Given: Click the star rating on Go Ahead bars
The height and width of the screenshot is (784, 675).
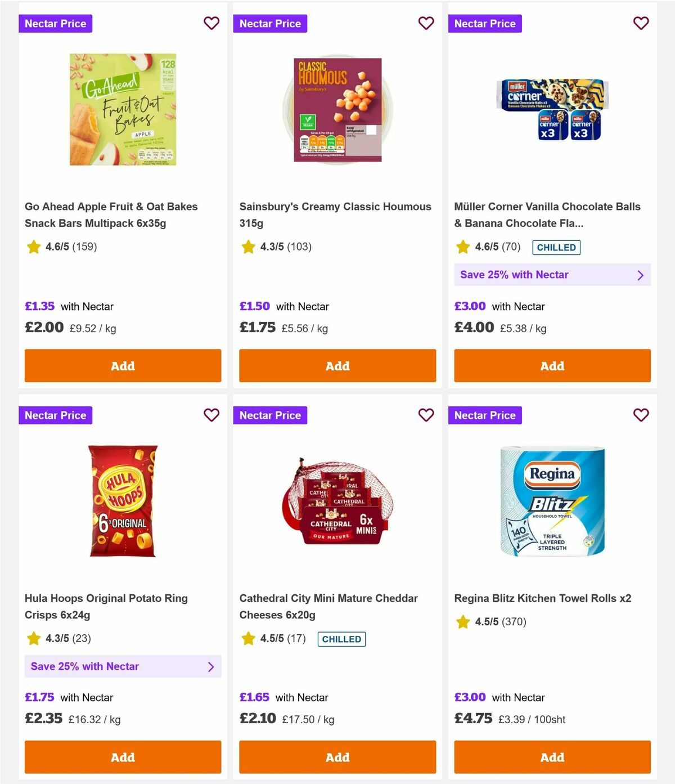Looking at the screenshot, I should click(33, 247).
